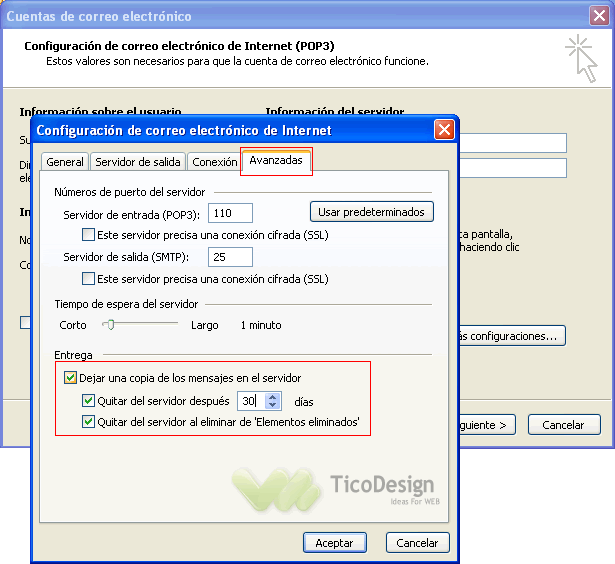The height and width of the screenshot is (564, 615).
Task: Switch to the General tab
Action: click(65, 162)
